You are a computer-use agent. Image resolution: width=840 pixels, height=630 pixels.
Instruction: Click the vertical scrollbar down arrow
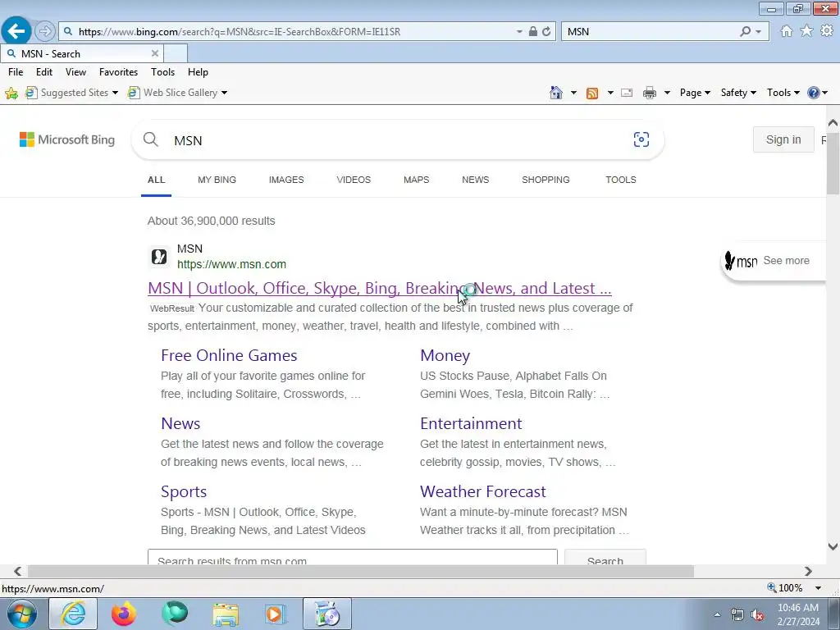(x=833, y=547)
